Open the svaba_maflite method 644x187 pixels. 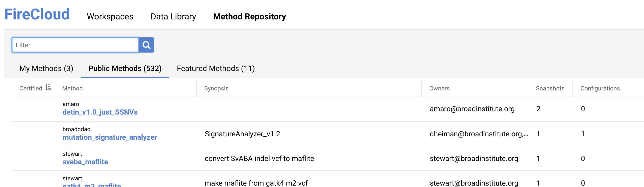pyautogui.click(x=85, y=162)
